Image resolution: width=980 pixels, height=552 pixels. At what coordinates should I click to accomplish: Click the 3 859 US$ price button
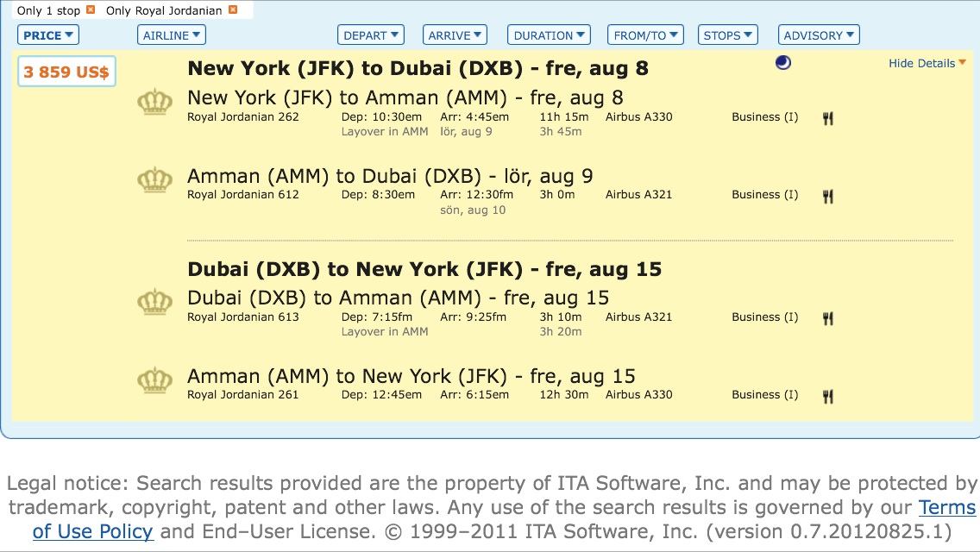tap(66, 72)
